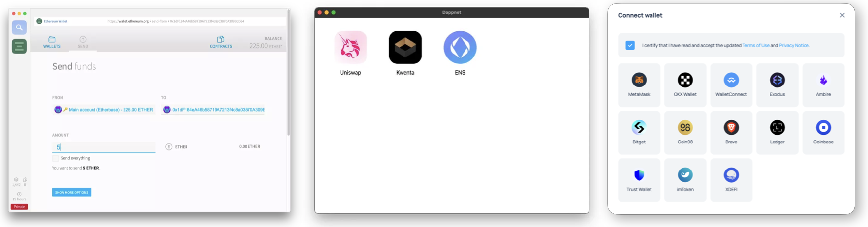Open the Terms of Use link
The width and height of the screenshot is (868, 227).
pyautogui.click(x=756, y=45)
